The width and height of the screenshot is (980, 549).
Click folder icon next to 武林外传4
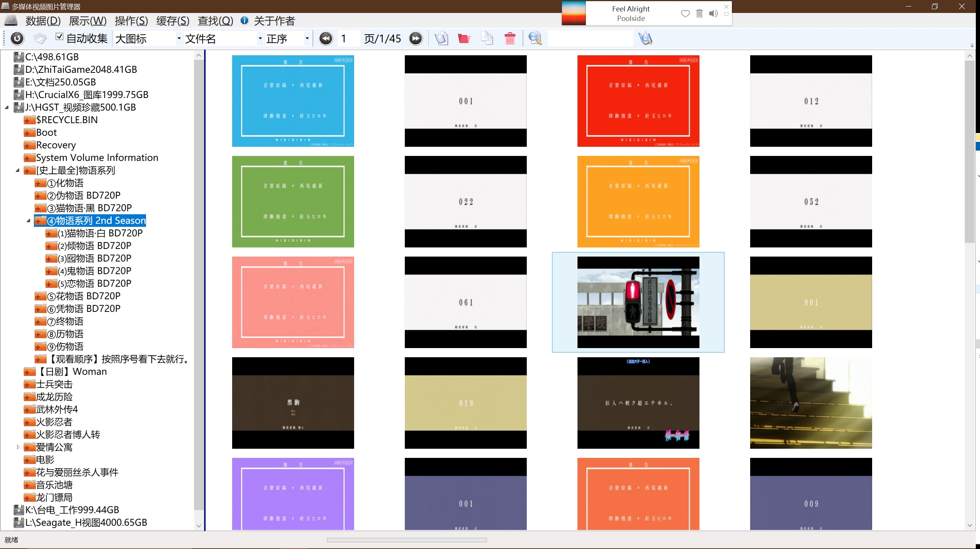point(29,409)
